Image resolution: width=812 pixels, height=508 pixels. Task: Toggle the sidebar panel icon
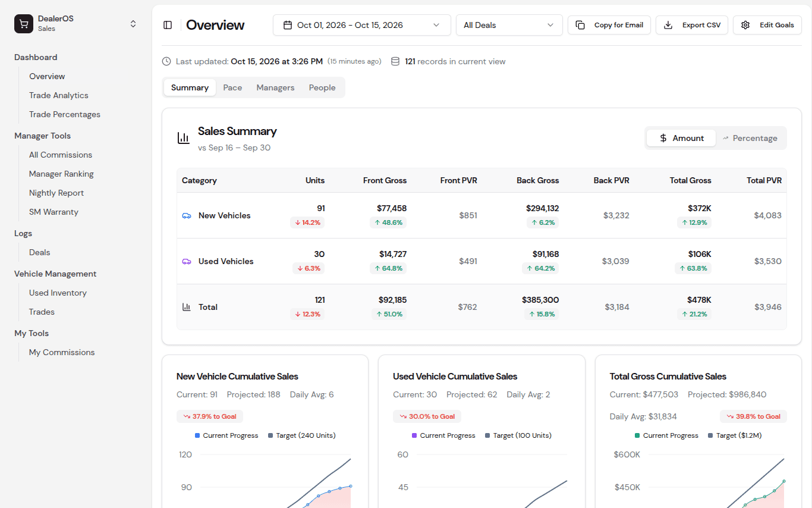(168, 25)
